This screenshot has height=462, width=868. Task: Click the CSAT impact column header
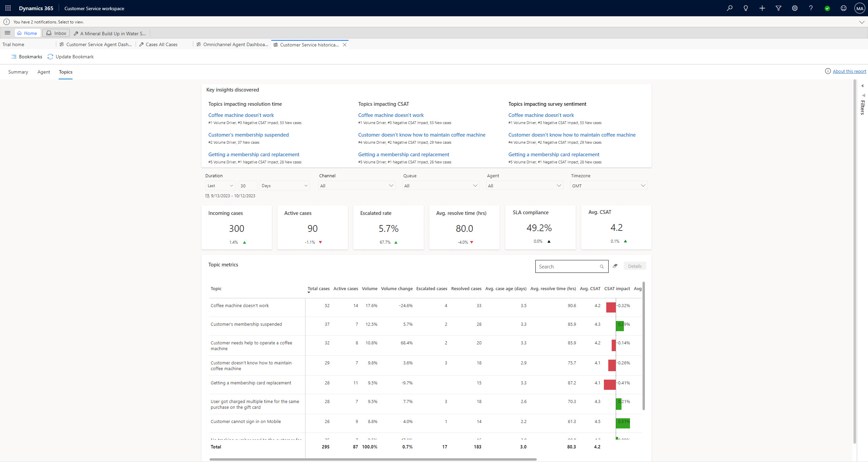click(x=617, y=289)
